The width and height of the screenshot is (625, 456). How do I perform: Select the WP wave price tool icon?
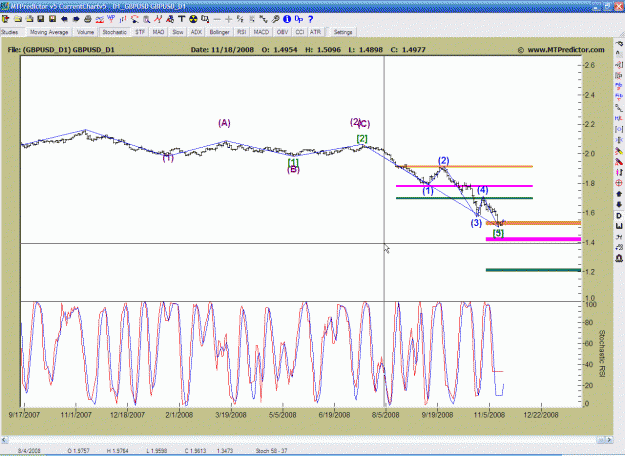tap(111, 19)
